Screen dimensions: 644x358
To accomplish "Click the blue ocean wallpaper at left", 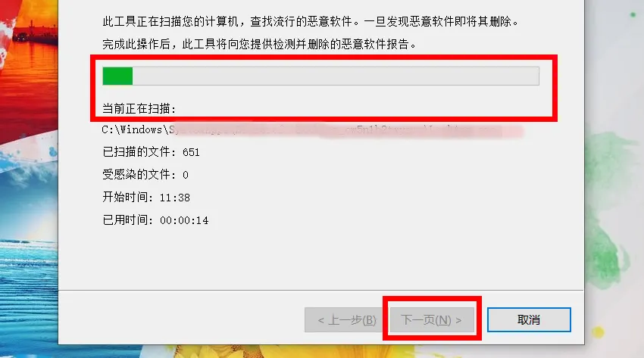I will coord(29,266).
